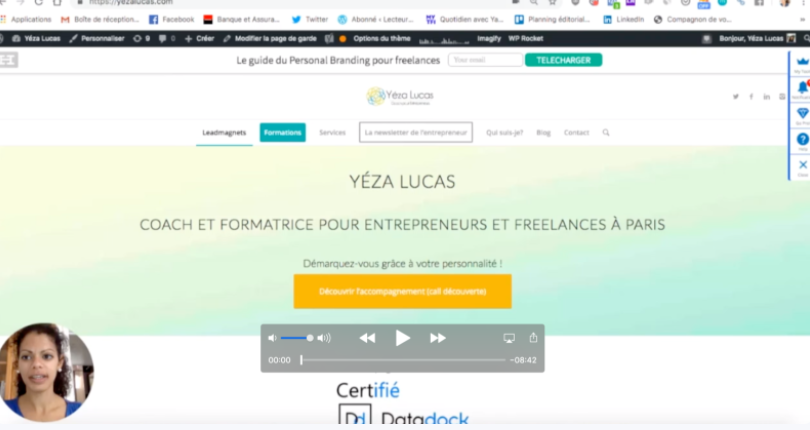Open the Formations menu tab

pyautogui.click(x=283, y=133)
